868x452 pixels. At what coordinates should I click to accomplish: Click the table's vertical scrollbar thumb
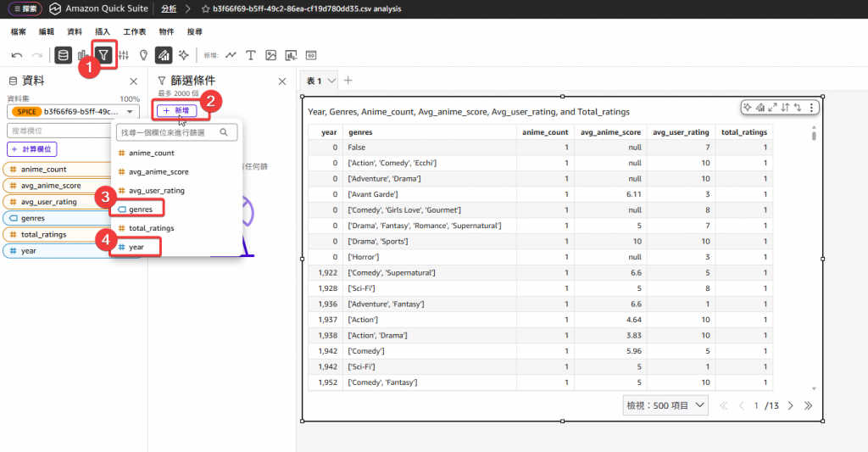point(814,135)
